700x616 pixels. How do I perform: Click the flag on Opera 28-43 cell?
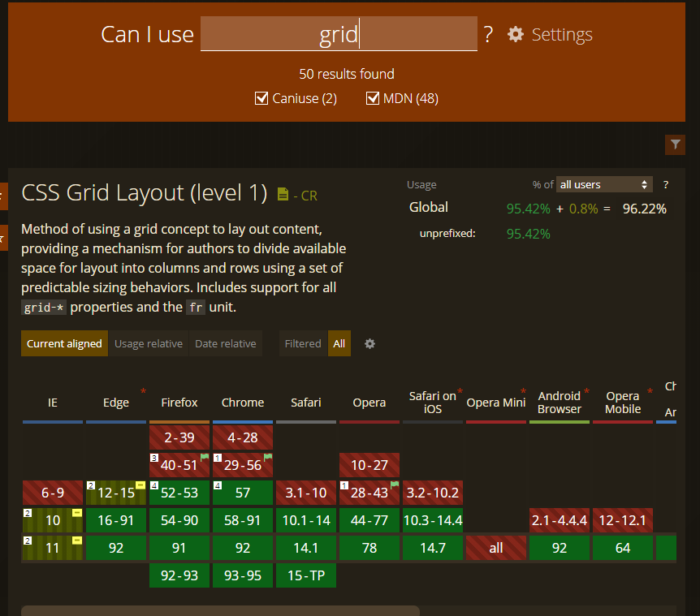point(395,485)
